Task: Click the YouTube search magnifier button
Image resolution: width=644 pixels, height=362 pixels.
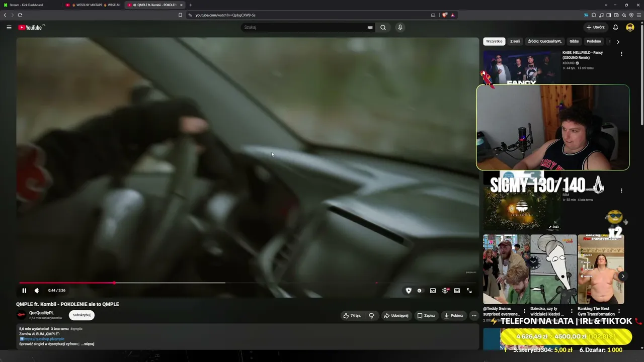Action: click(383, 27)
